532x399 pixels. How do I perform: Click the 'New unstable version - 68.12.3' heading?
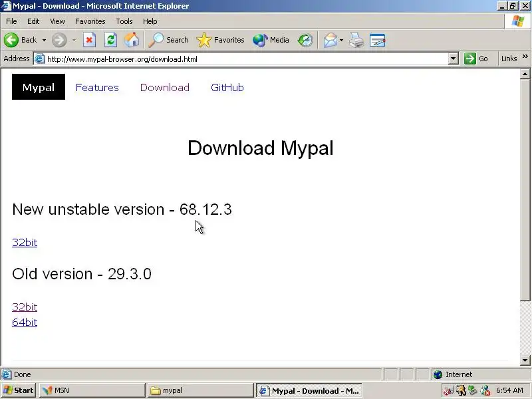(x=122, y=209)
